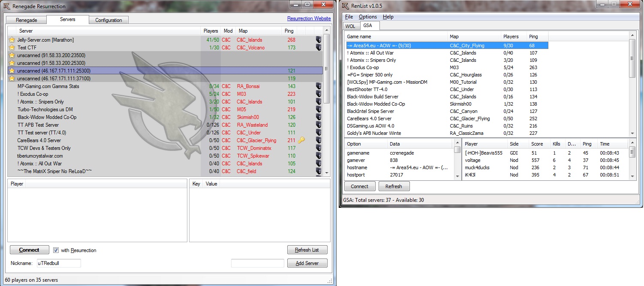Click the favorite star beside Jelly-Server.com [Marathon]
This screenshot has width=644, height=286.
tap(12, 40)
